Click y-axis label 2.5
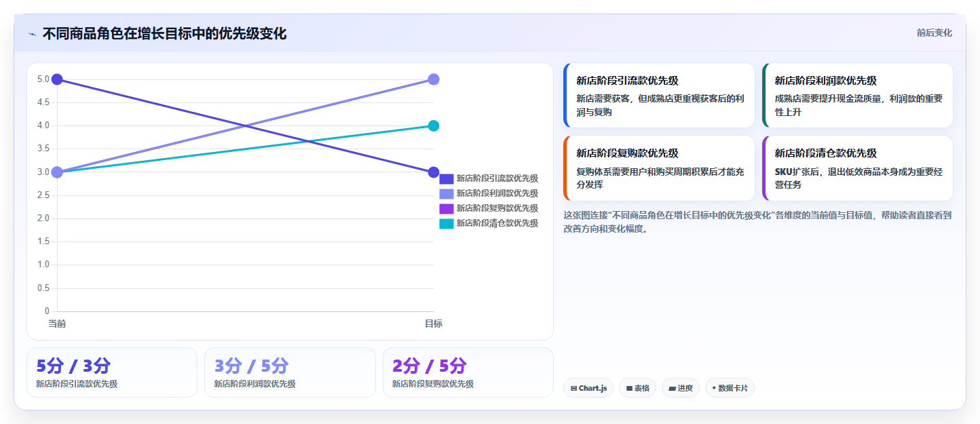Viewport: 980px width, 424px height. 43,195
